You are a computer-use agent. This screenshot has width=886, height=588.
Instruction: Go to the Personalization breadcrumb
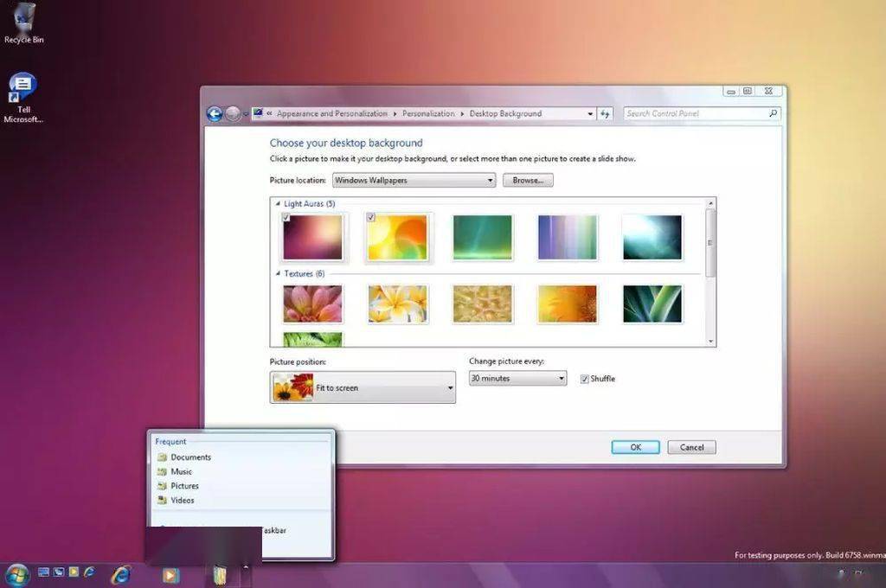pyautogui.click(x=428, y=113)
